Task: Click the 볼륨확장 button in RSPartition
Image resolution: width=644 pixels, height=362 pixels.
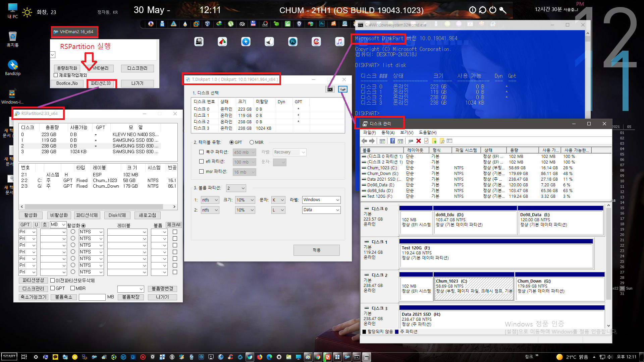Action: [x=131, y=297]
